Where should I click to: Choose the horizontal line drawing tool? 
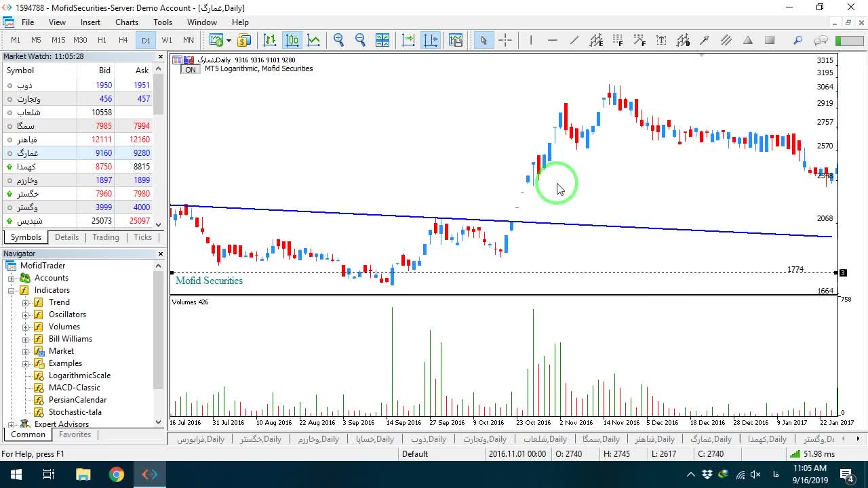pyautogui.click(x=552, y=40)
